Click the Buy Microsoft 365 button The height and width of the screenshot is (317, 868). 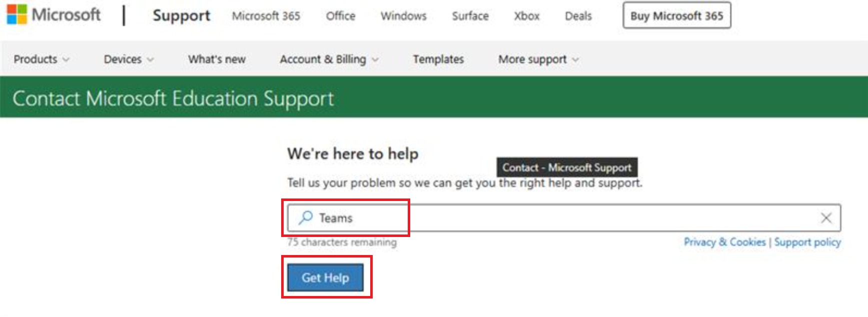(676, 15)
